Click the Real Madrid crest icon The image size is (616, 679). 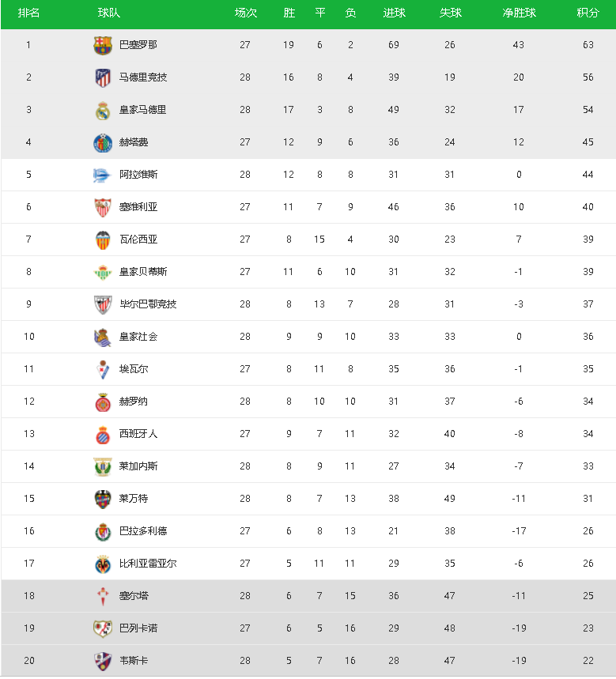103,110
